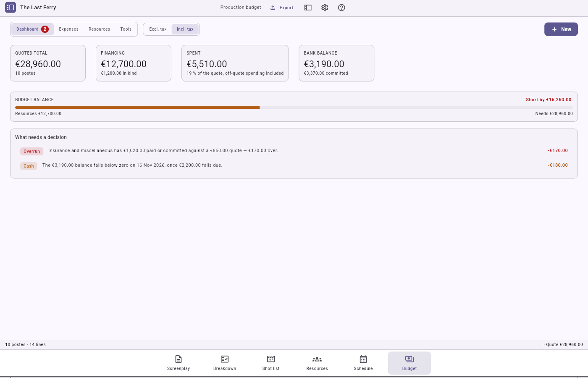Screen dimensions: 588x378
Task: Click "Quote €28,960.00" in status bar
Action: tap(564, 344)
